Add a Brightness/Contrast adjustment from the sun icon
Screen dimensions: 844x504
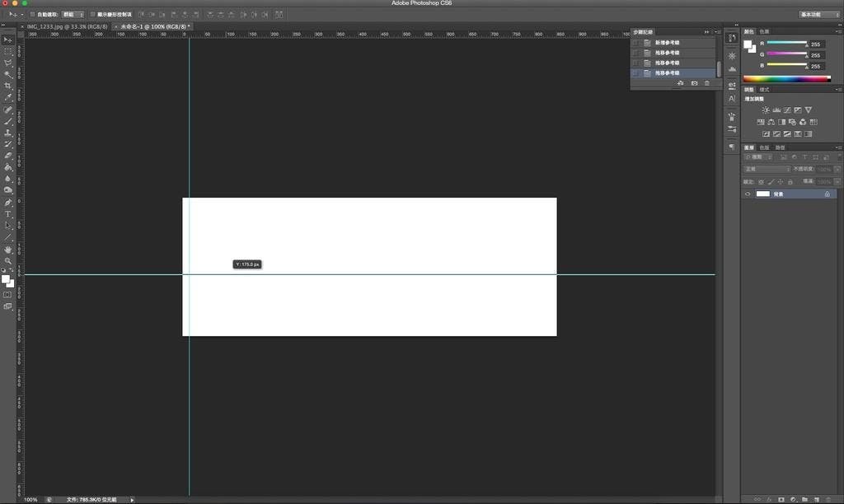click(766, 110)
